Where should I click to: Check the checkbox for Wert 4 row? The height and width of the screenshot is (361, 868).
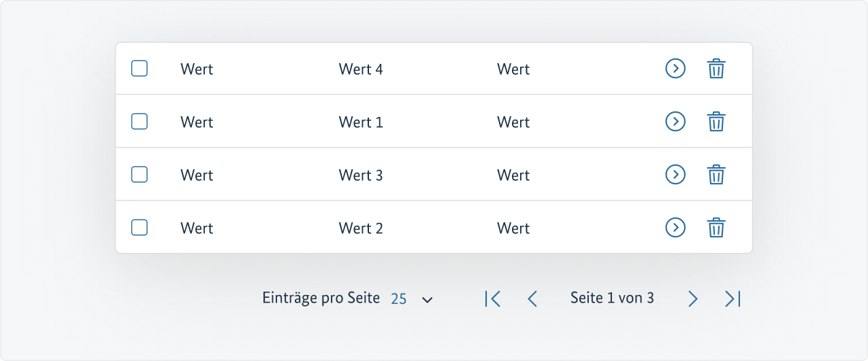coord(139,68)
